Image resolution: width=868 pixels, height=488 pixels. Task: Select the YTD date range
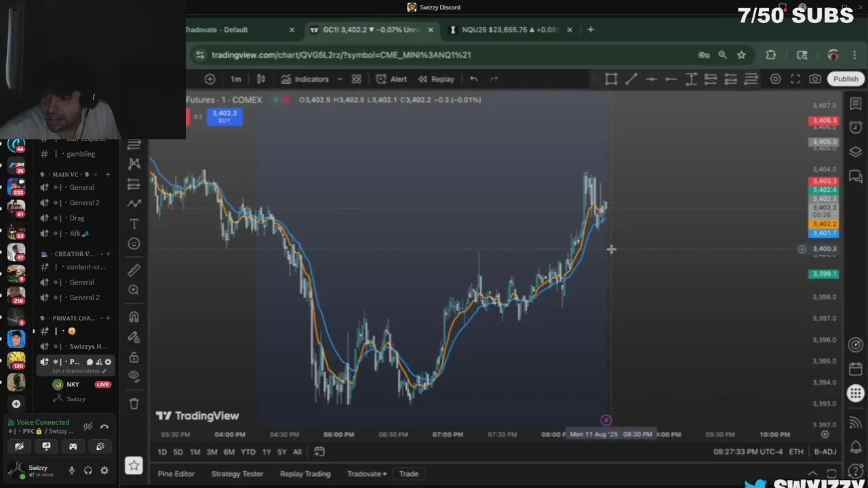pyautogui.click(x=248, y=452)
